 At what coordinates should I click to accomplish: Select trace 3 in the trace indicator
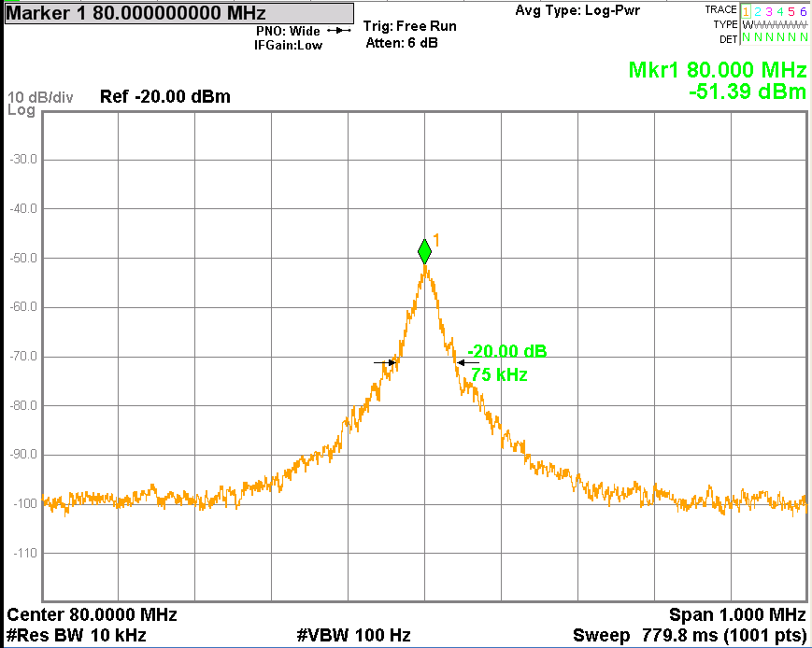[769, 10]
